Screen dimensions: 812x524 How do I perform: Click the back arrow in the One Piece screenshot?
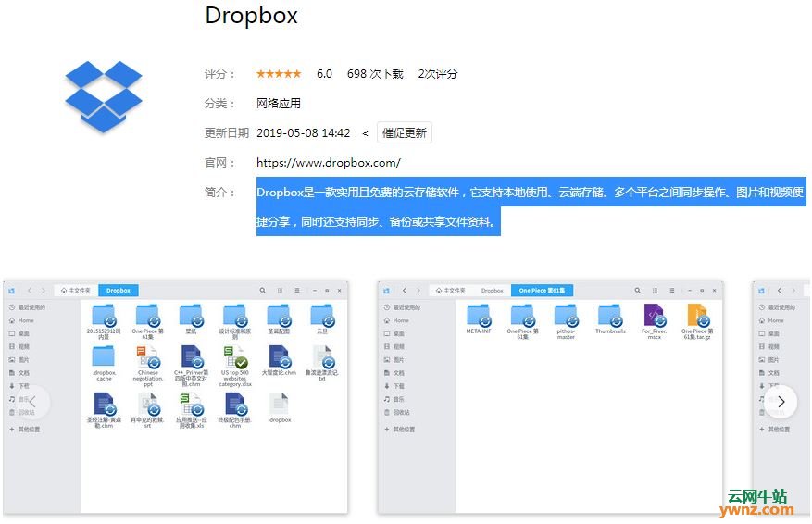click(x=404, y=291)
